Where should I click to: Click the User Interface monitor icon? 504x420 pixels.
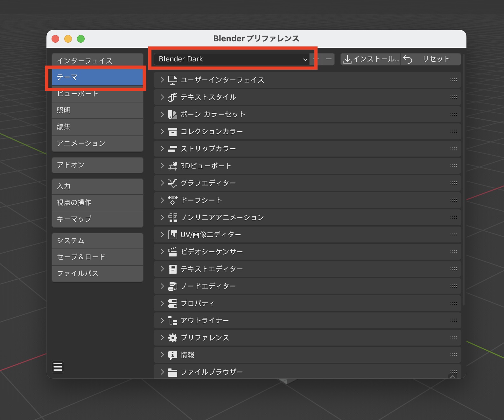172,80
